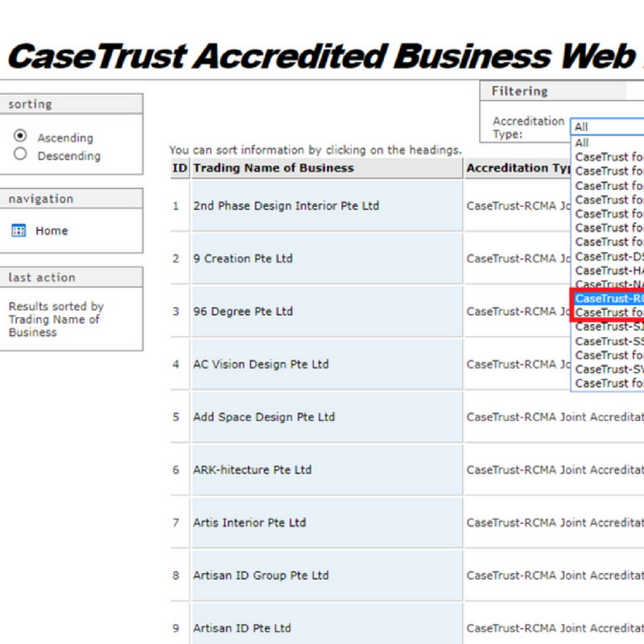Click 'Add Space Design Pte Ltd'
Screen dimensions: 644x644
coord(264,417)
